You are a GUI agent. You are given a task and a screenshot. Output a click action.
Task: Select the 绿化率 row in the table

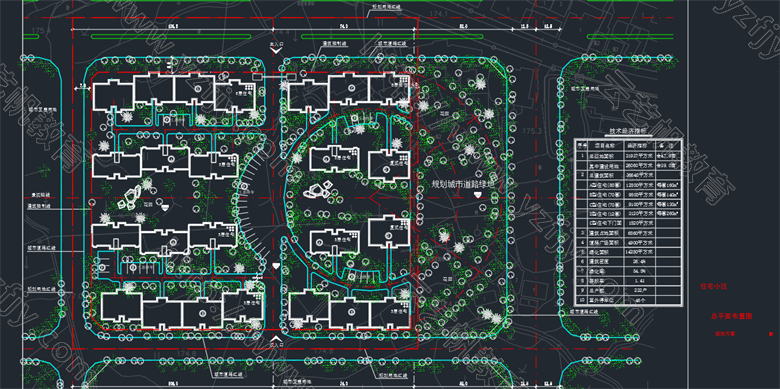628,271
